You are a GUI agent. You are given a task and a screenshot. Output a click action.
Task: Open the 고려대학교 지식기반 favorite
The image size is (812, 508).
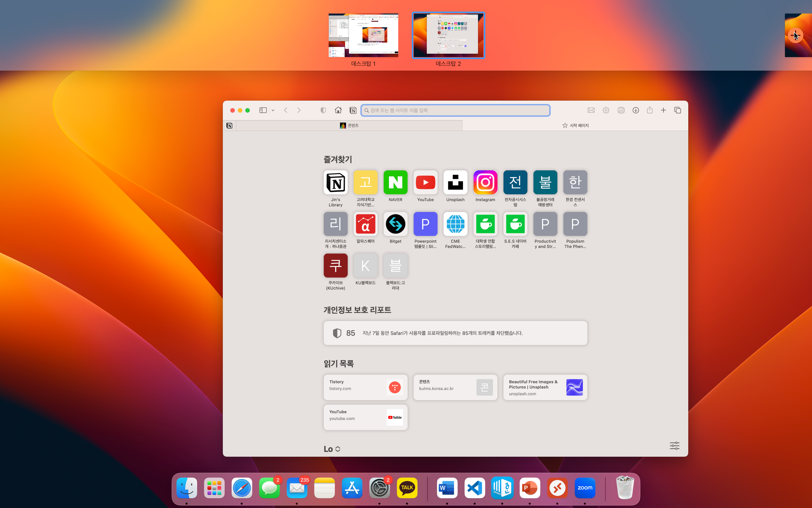[365, 188]
